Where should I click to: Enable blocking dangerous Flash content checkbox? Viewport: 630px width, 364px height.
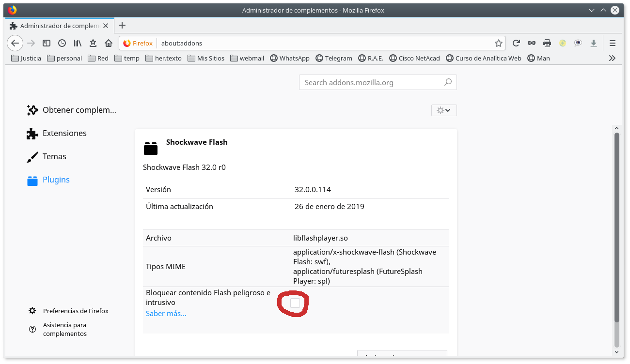point(295,303)
